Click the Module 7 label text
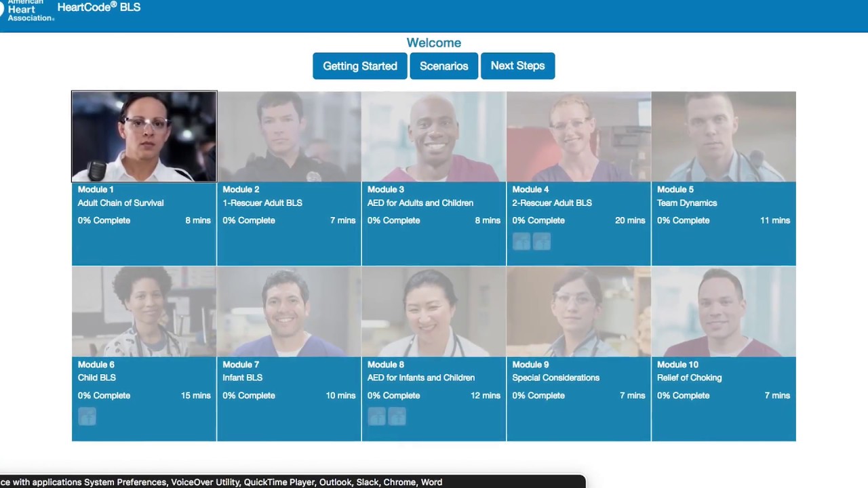Screen dimensions: 868x488 click(241, 365)
